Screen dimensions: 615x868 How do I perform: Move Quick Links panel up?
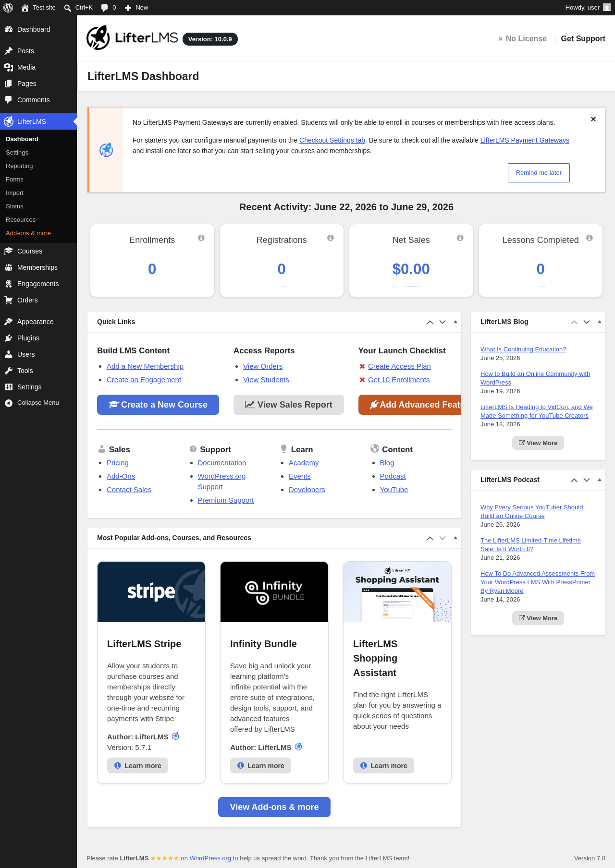click(430, 322)
